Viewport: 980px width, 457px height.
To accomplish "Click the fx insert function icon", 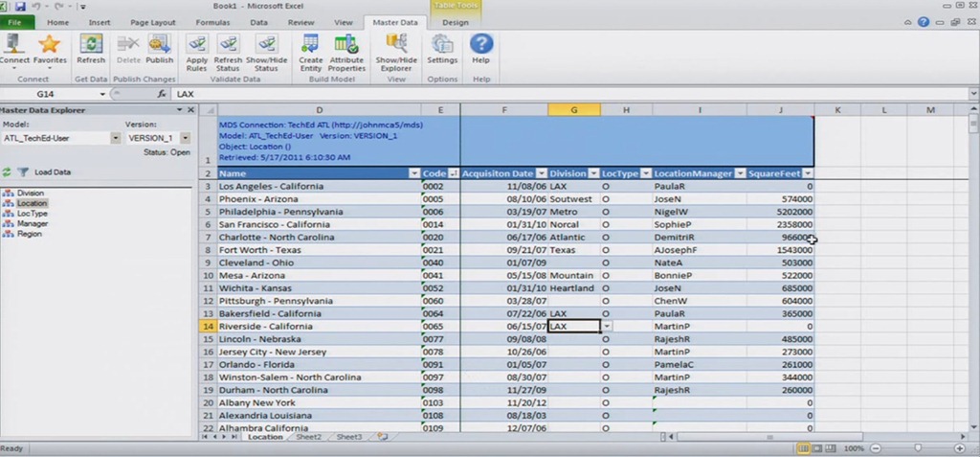I will (x=162, y=94).
